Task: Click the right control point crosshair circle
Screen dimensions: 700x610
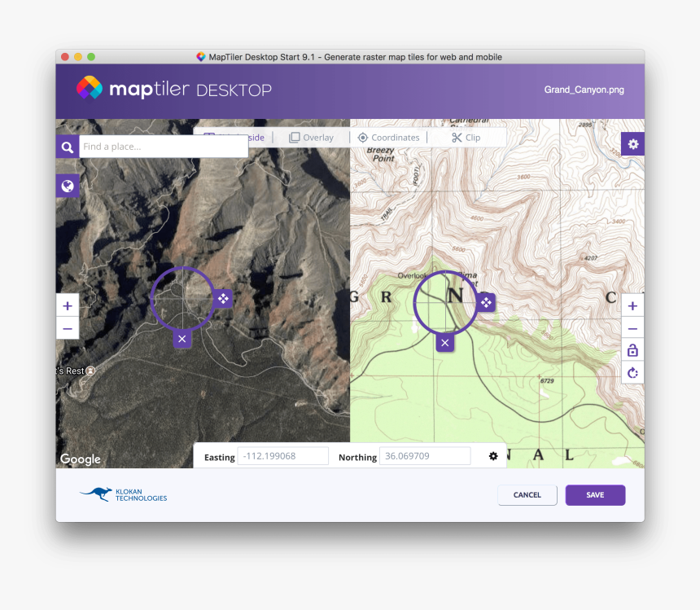Action: [445, 303]
